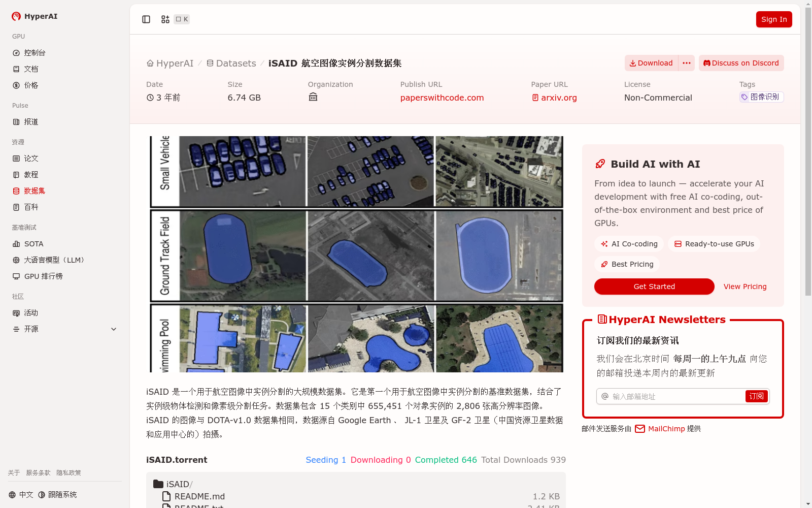Select the README.md file row

click(356, 496)
